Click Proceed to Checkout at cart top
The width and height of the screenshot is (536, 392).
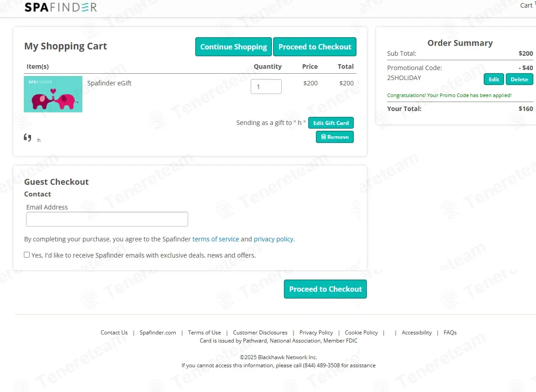point(315,47)
